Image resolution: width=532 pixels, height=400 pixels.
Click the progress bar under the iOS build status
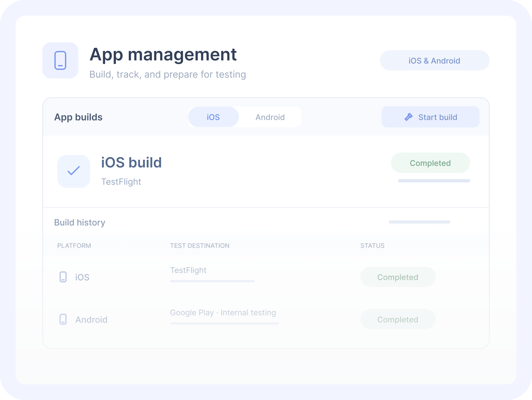point(434,181)
